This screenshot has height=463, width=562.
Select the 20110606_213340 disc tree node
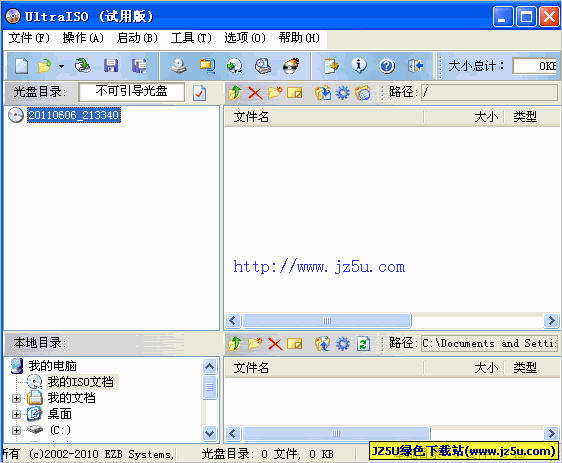click(74, 115)
